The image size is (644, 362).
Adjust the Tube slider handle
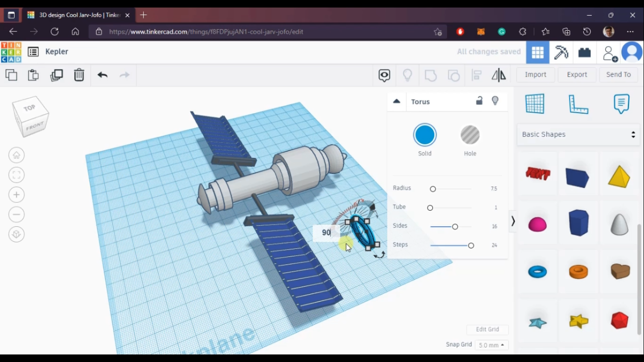point(430,208)
